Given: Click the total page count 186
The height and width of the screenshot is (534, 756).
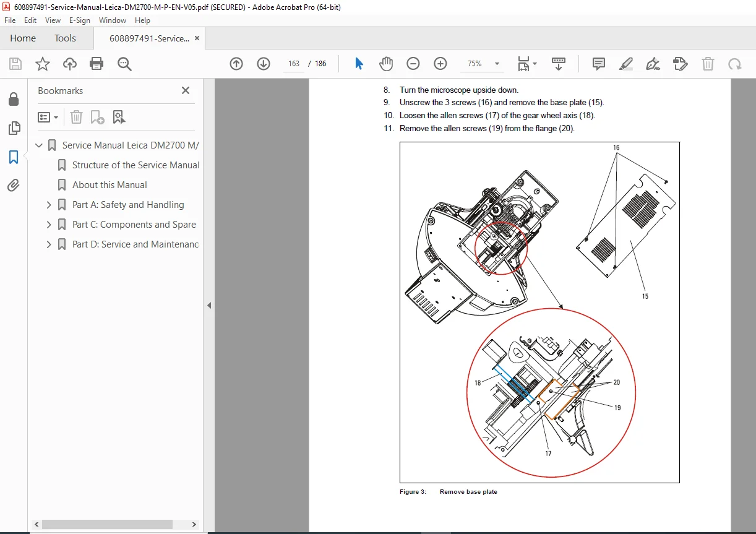Looking at the screenshot, I should (320, 64).
